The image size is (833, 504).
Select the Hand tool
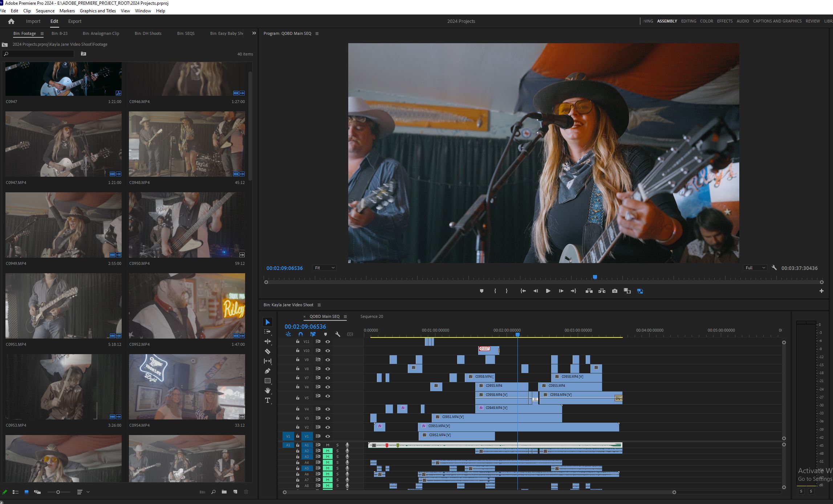[268, 390]
